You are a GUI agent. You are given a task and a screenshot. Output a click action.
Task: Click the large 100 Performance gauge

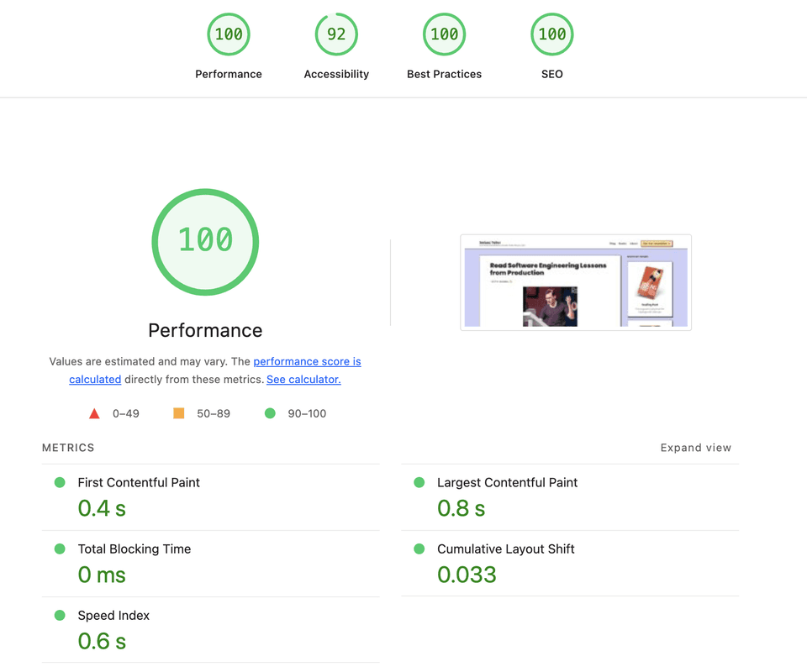[205, 242]
